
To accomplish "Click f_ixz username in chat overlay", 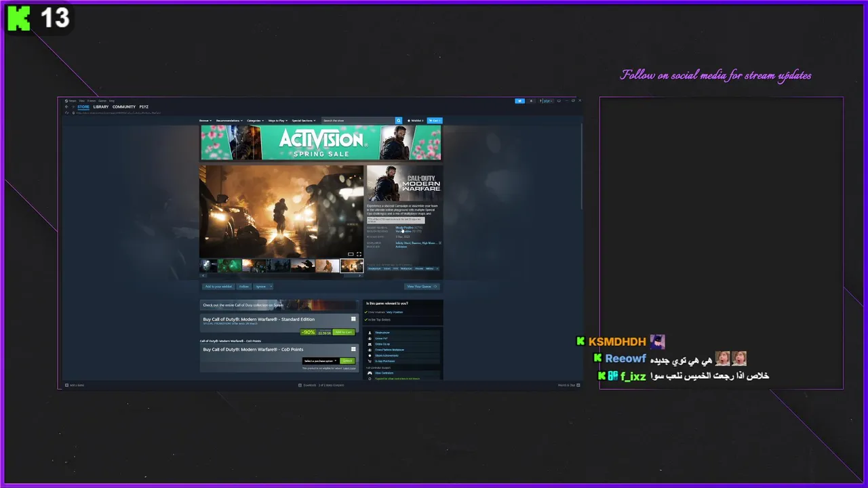I will pyautogui.click(x=633, y=376).
